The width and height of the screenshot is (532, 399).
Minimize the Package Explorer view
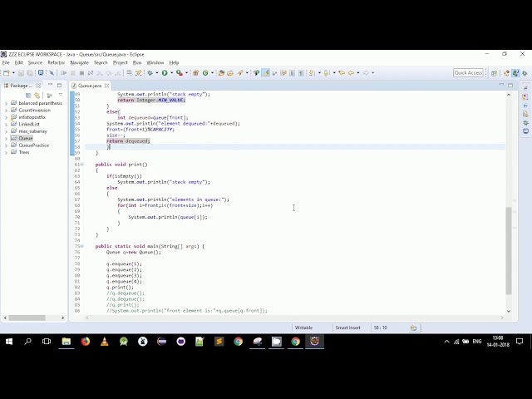[x=50, y=85]
